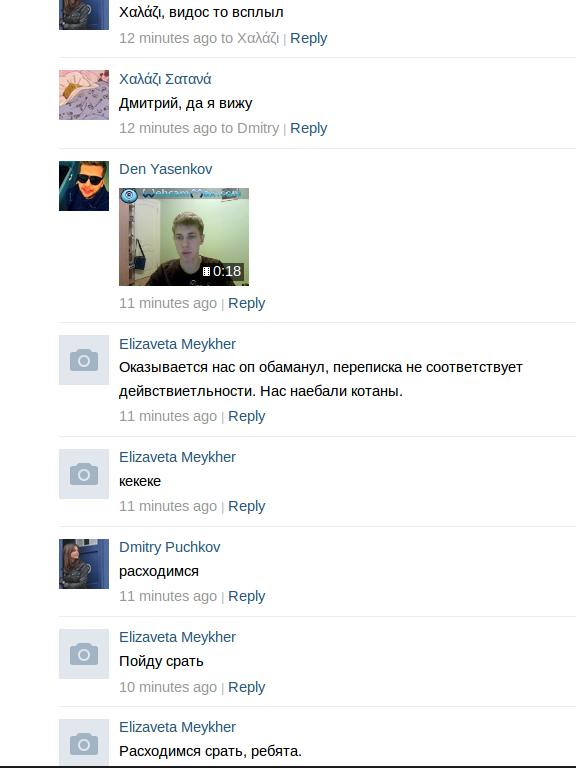Reply to the 'Дмитрий, да я вижу' comment
The width and height of the screenshot is (576, 768).
309,128
